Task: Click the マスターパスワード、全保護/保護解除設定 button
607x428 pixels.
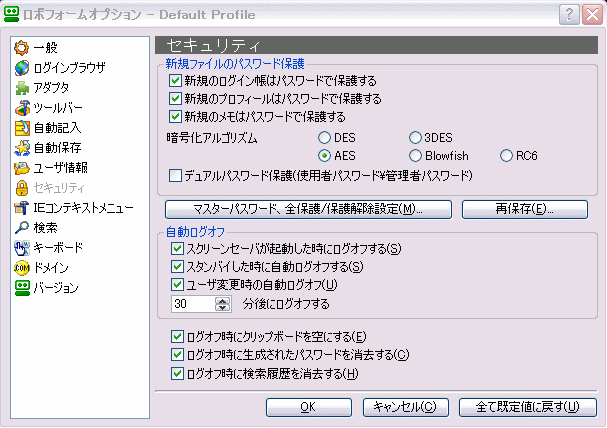Action: pos(308,209)
